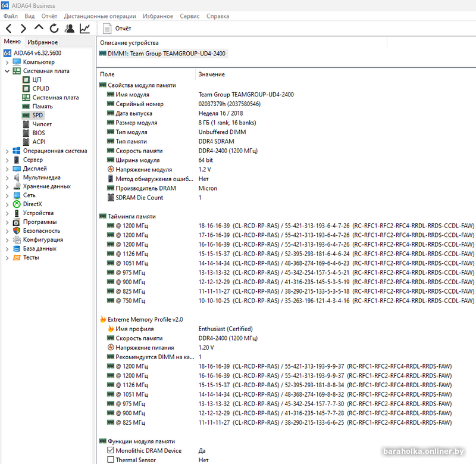Select the Имя профиля Enthusiast row
Image resolution: width=476 pixels, height=464 pixels.
(x=180, y=329)
